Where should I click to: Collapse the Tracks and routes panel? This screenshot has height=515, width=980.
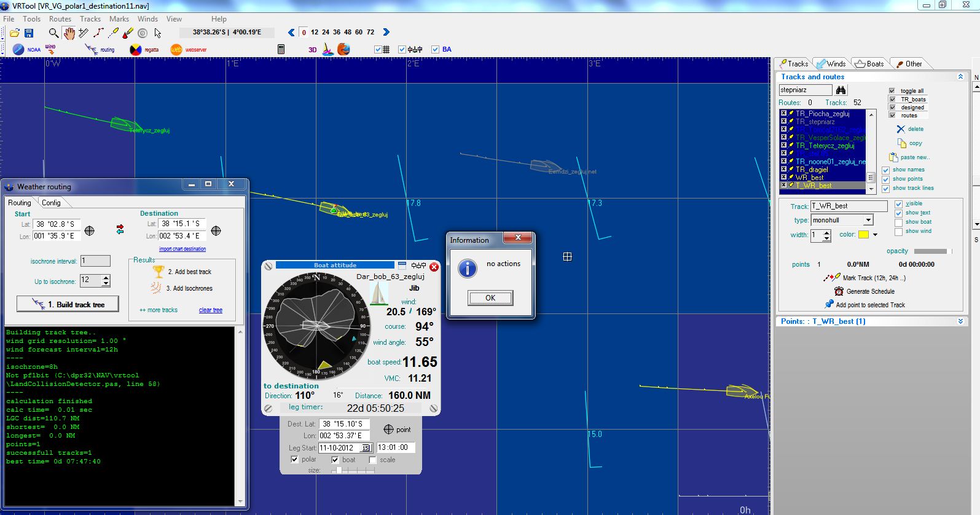coord(960,77)
